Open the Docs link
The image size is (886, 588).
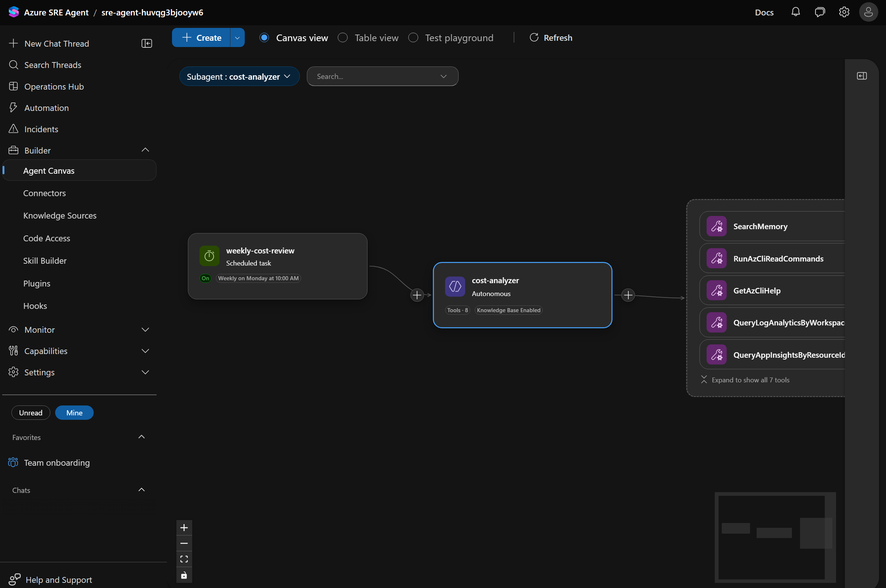[764, 12]
